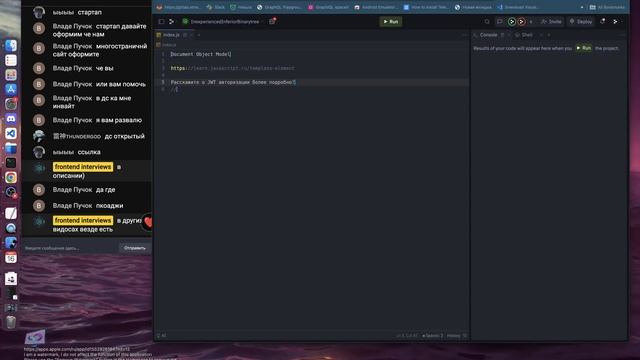Open the learn.javascript.ru link in the code

click(232, 68)
